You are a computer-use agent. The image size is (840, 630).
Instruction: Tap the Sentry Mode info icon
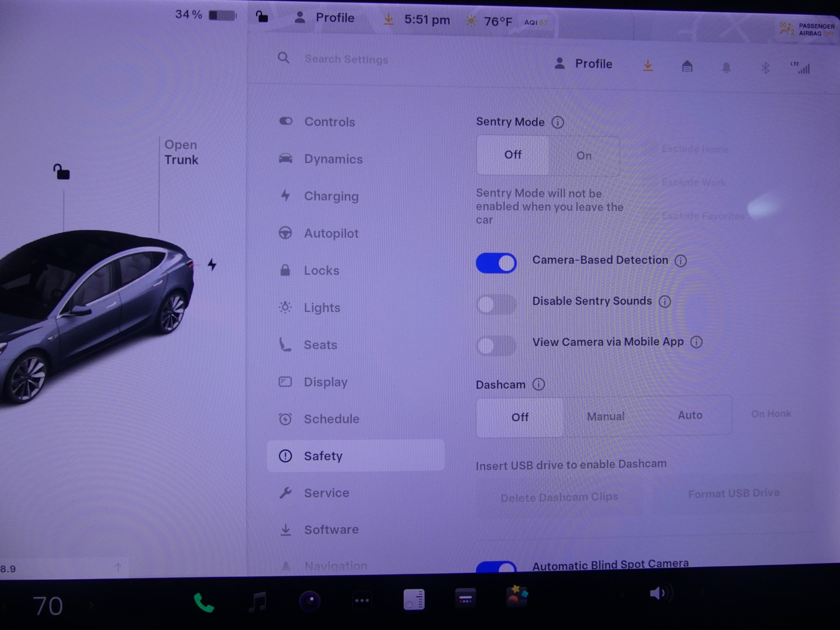click(558, 123)
